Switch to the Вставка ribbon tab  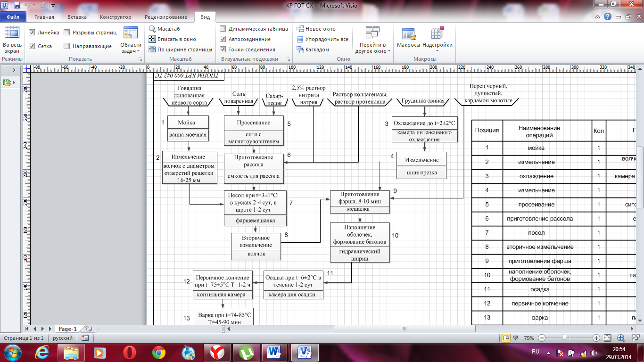[x=77, y=17]
